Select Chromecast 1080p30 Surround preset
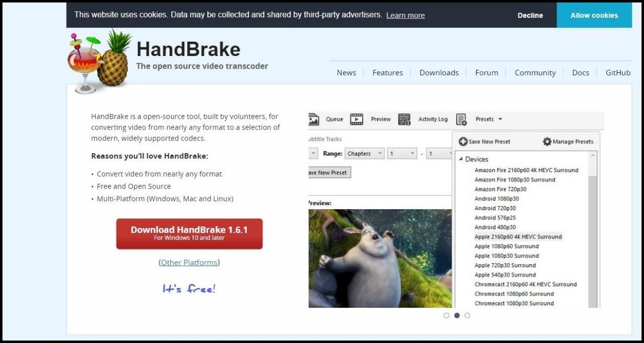Viewport: 644px width, 343px height. point(514,303)
